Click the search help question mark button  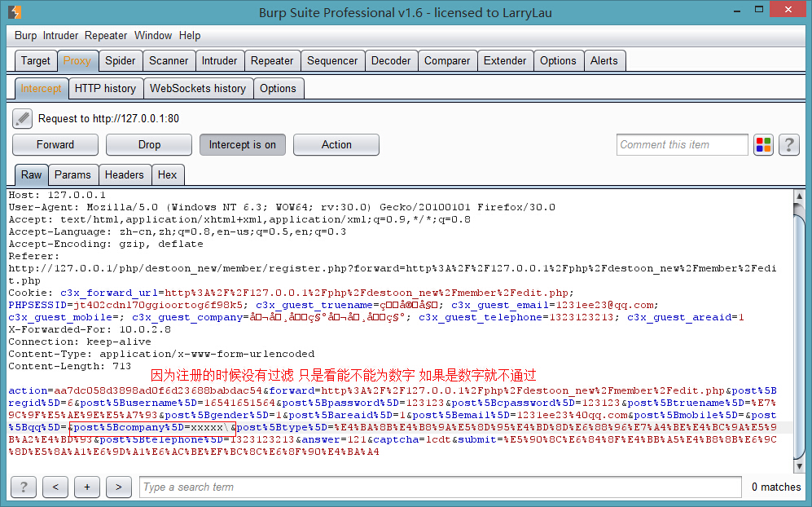click(24, 487)
